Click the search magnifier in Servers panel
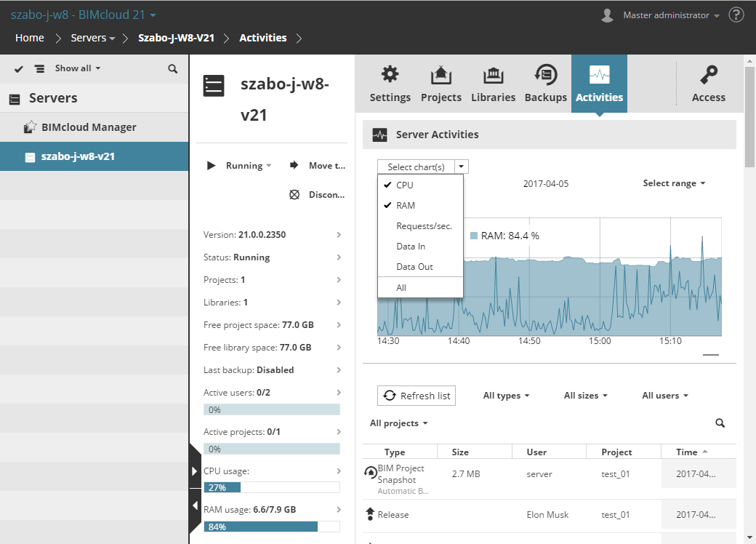 [x=172, y=68]
